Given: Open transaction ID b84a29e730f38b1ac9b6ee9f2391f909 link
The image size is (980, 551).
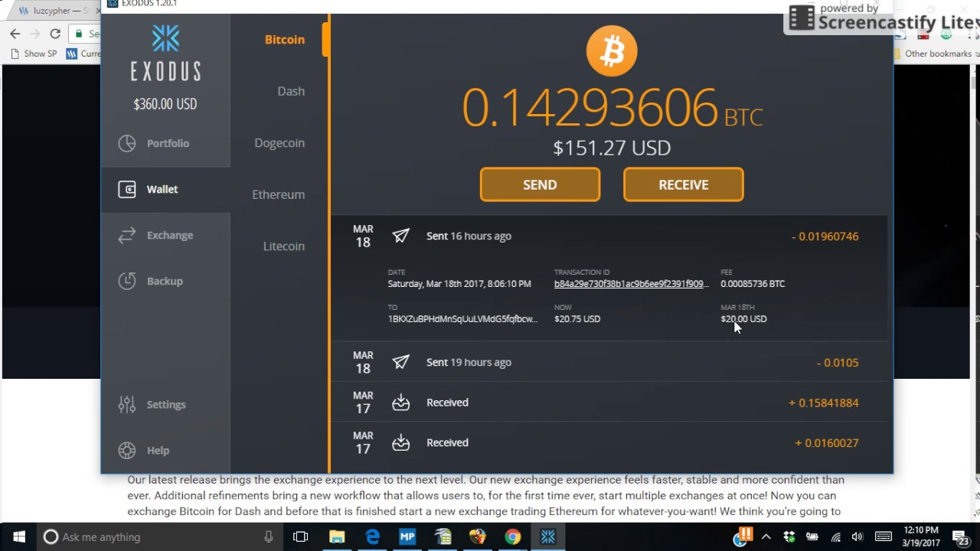Looking at the screenshot, I should click(x=631, y=284).
